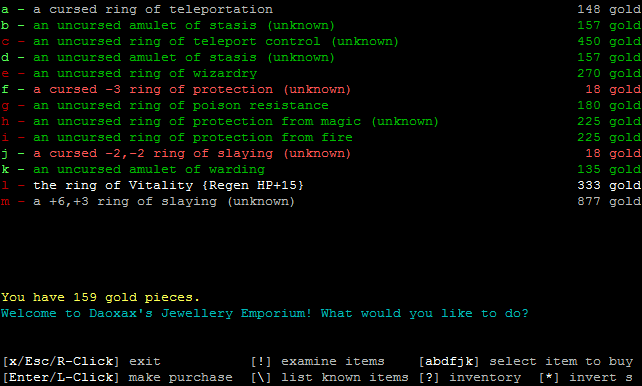642x386 pixels.
Task: Pick the cursed -2,-2 ring of slaying
Action: point(321,153)
